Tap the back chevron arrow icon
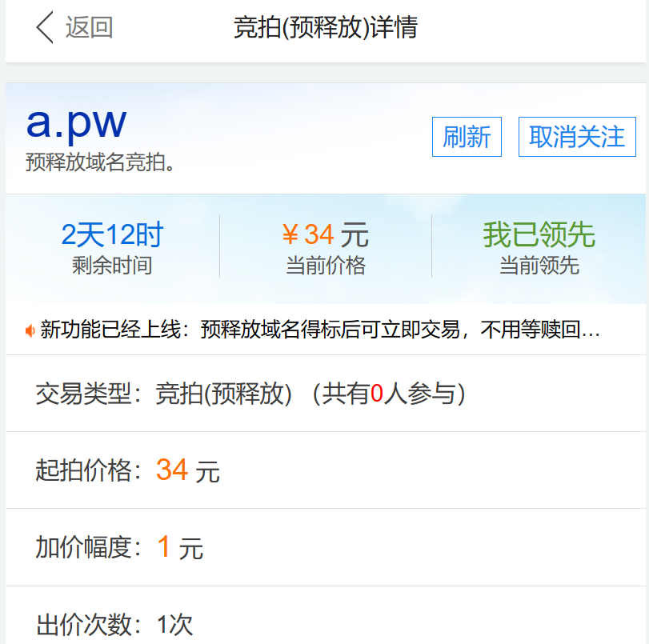This screenshot has height=644, width=649. point(45,28)
